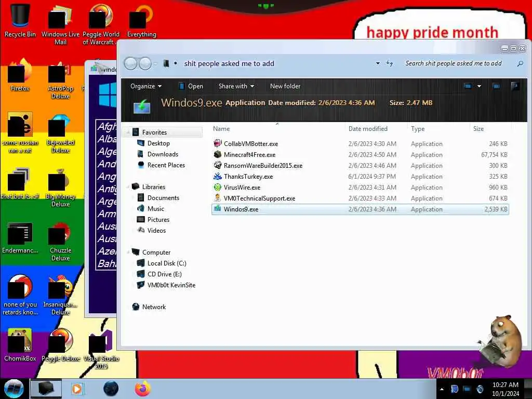Click the Windows Start orb
This screenshot has height=399, width=532.
click(x=14, y=389)
